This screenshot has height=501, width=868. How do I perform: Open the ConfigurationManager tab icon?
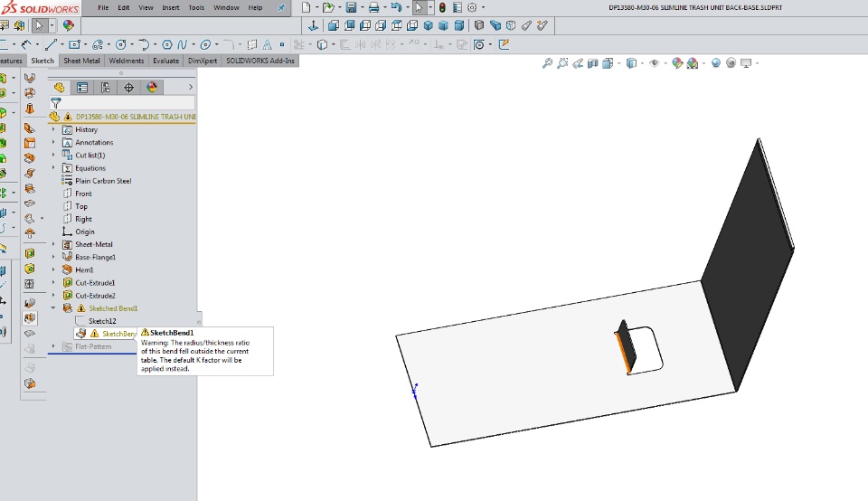[x=106, y=88]
